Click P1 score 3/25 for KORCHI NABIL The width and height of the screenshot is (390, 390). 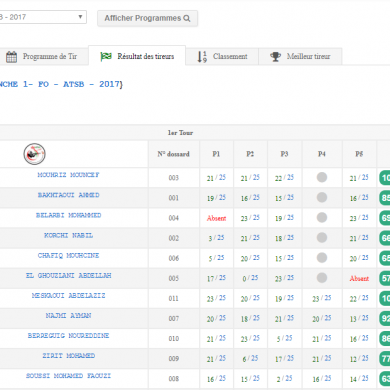click(x=216, y=238)
